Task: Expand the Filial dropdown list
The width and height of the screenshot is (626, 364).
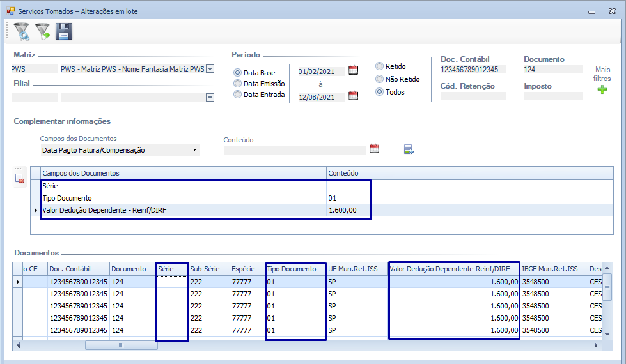Action: [x=210, y=98]
